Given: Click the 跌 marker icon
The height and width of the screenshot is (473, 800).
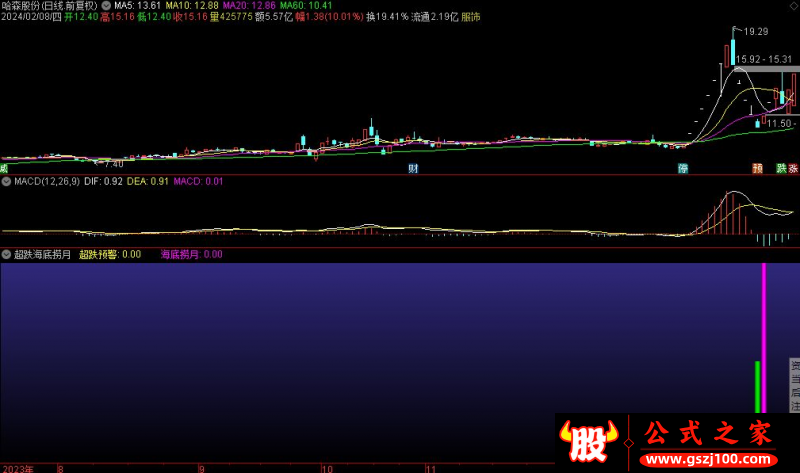Looking at the screenshot, I should click(x=781, y=169).
